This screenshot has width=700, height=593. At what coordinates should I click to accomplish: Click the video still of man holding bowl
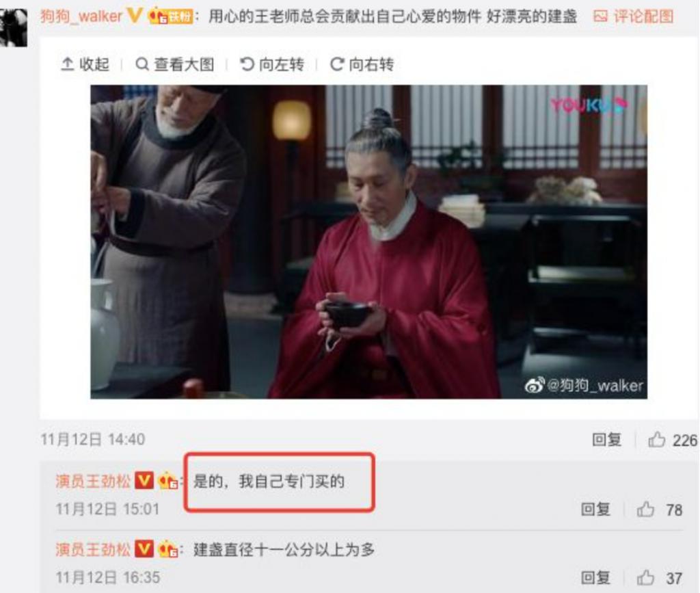click(368, 241)
